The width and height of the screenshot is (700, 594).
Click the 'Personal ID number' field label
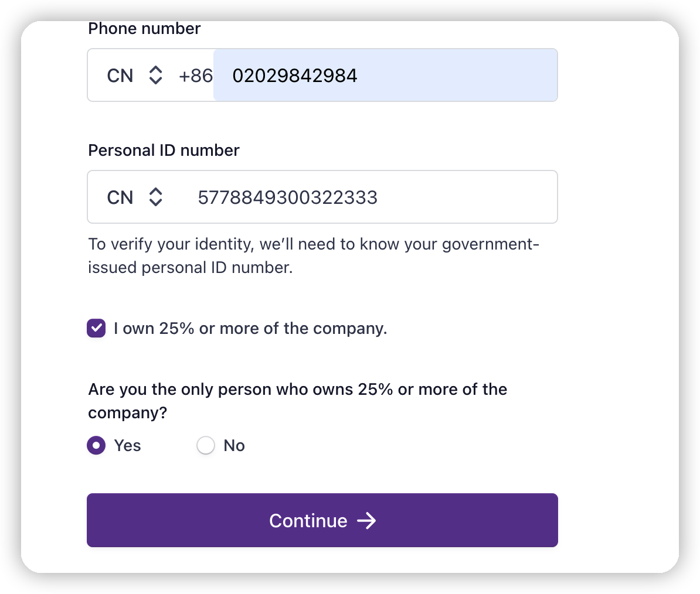pos(163,150)
